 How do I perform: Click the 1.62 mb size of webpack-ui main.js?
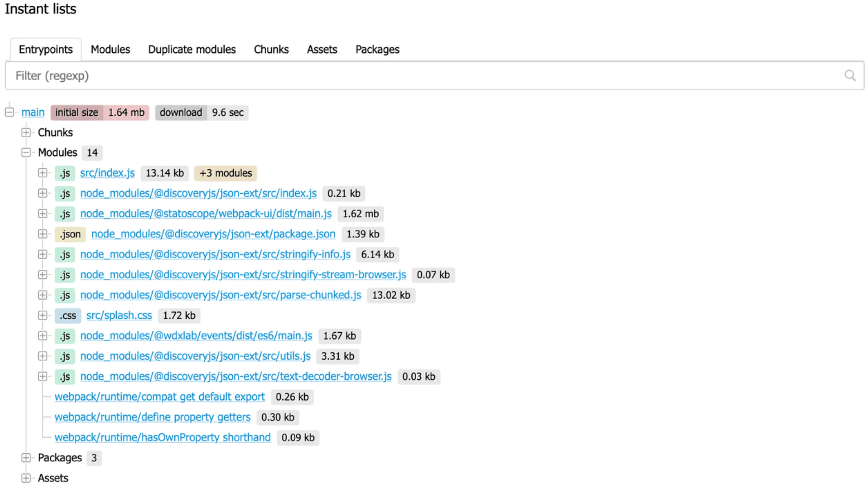point(361,214)
